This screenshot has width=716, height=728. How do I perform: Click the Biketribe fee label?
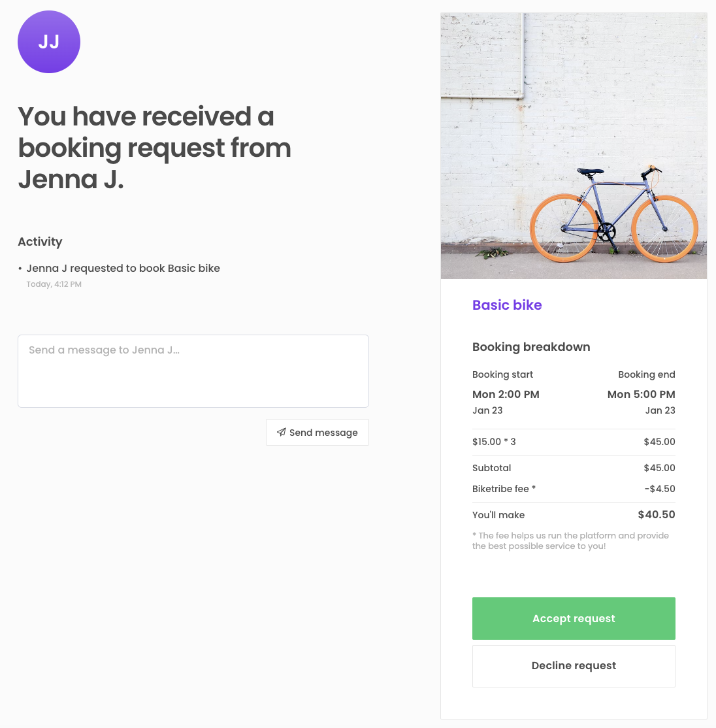(504, 489)
